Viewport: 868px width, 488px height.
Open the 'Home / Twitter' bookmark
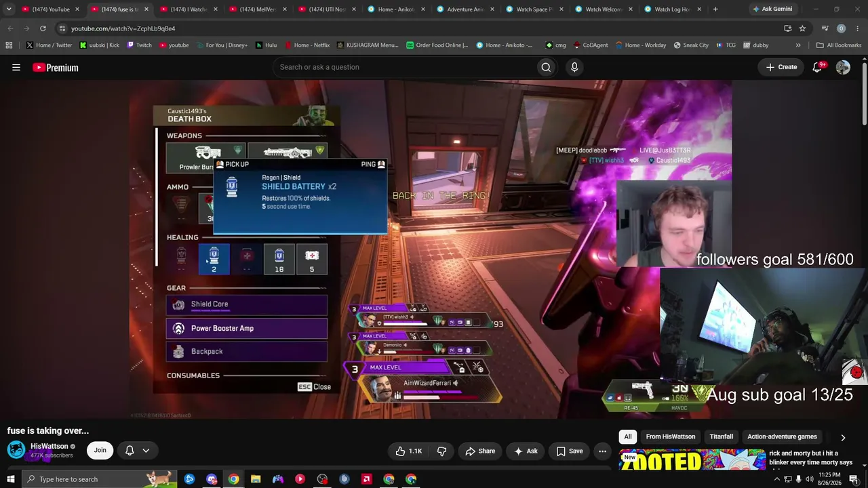[49, 45]
